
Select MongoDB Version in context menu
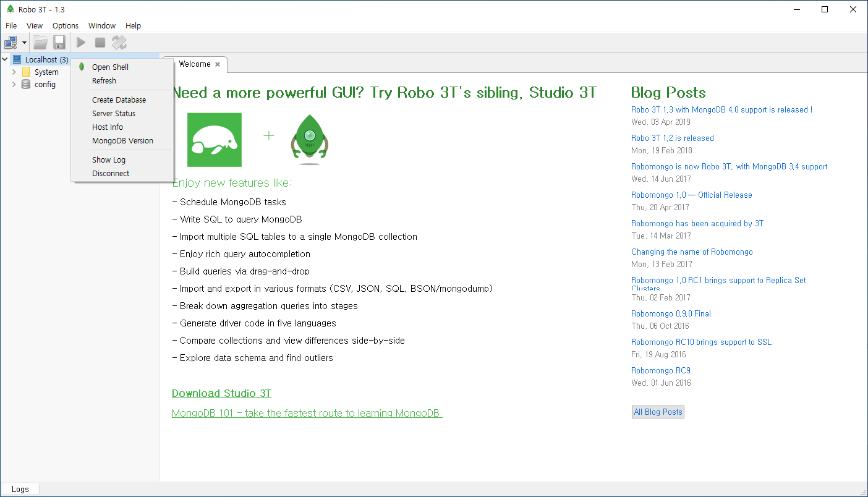[122, 140]
